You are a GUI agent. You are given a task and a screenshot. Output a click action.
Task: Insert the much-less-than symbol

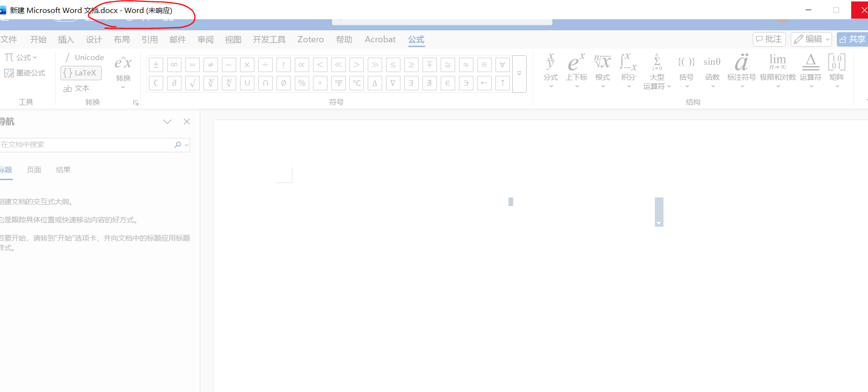[338, 64]
